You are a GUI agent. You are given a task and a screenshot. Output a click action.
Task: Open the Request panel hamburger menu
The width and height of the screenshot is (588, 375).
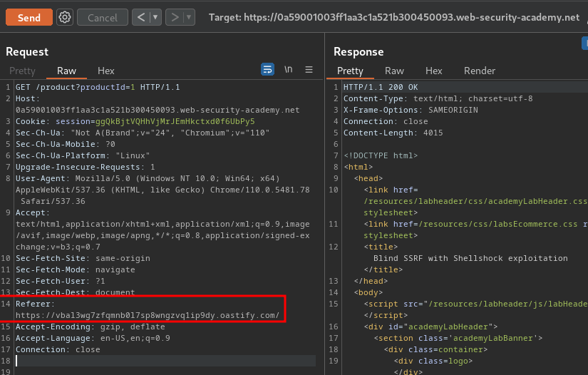[309, 69]
